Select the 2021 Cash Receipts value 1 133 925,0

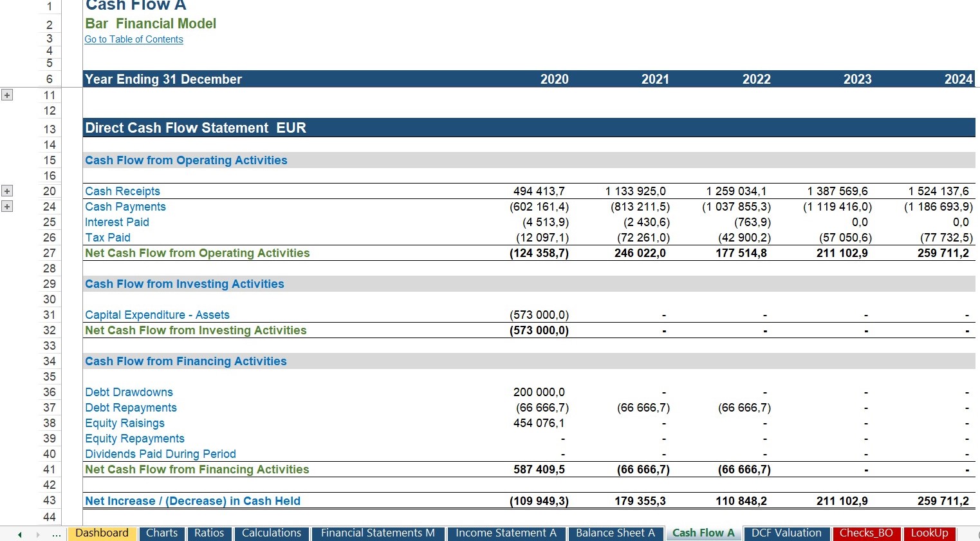coord(635,191)
